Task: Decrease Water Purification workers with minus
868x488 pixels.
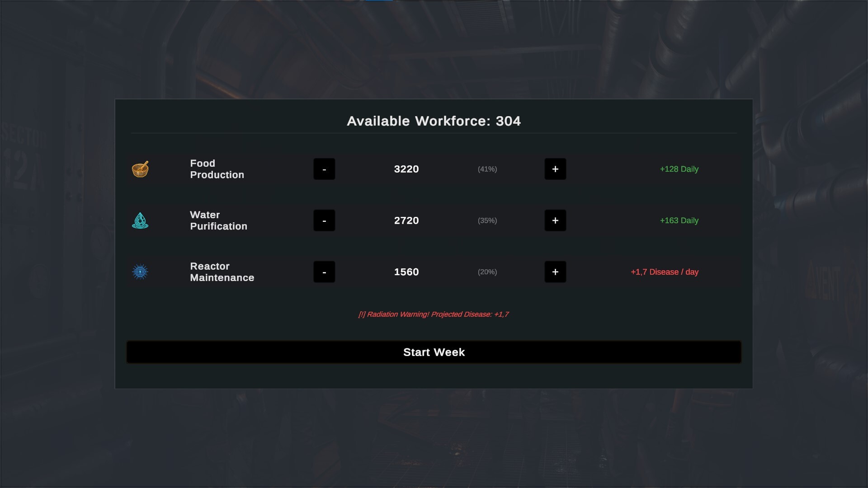Action: [324, 221]
